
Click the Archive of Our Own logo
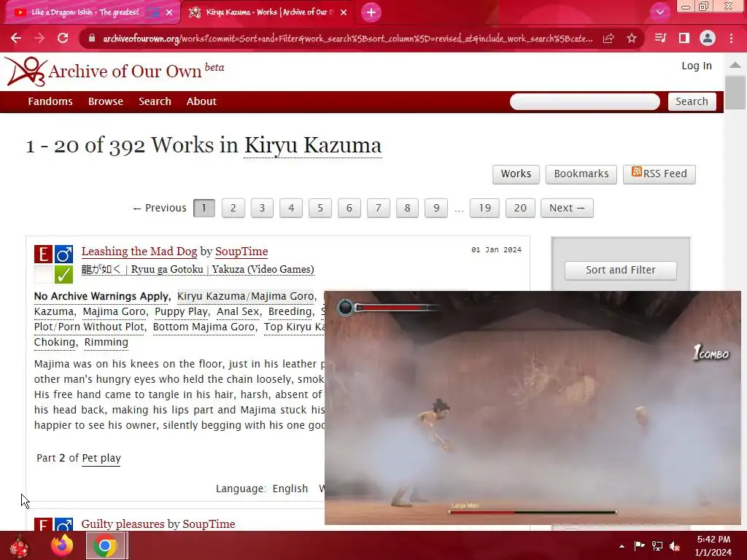coord(115,71)
